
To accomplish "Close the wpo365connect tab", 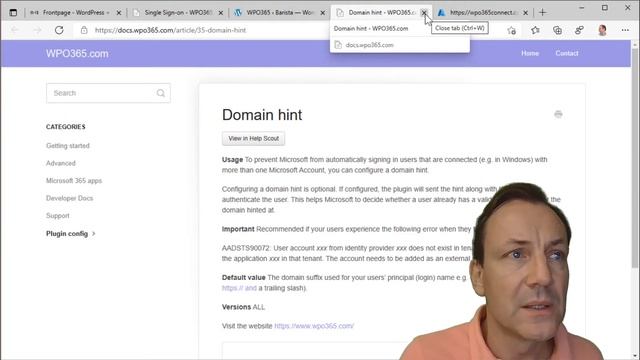I will click(526, 13).
